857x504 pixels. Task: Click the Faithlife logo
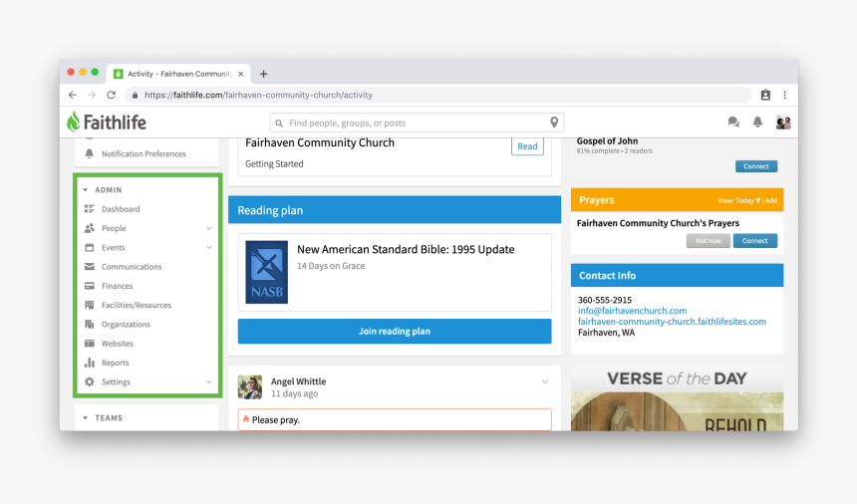[x=107, y=122]
